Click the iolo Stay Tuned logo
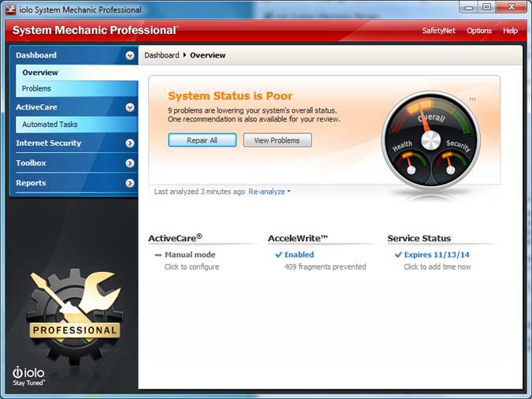The width and height of the screenshot is (532, 399). pos(29,376)
